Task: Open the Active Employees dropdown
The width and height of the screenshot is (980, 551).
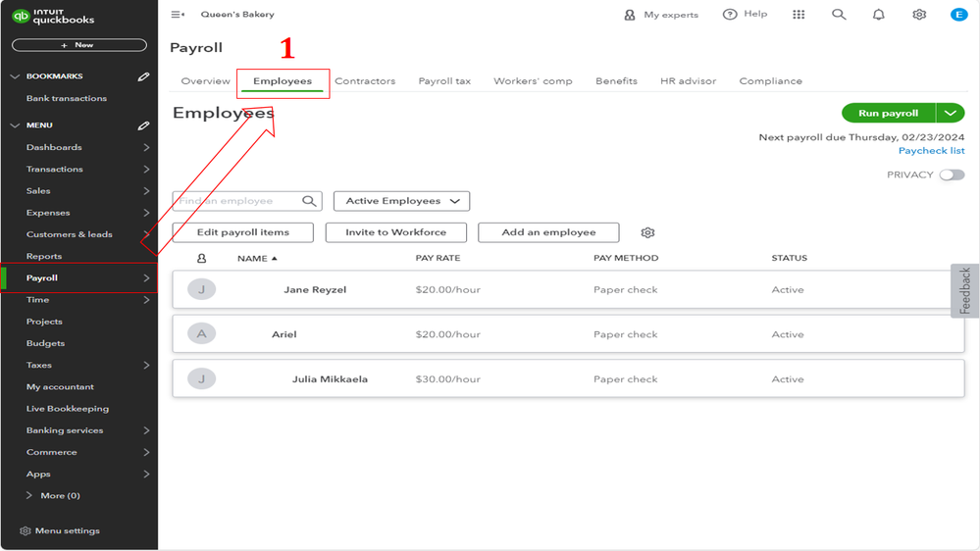Action: [x=402, y=201]
